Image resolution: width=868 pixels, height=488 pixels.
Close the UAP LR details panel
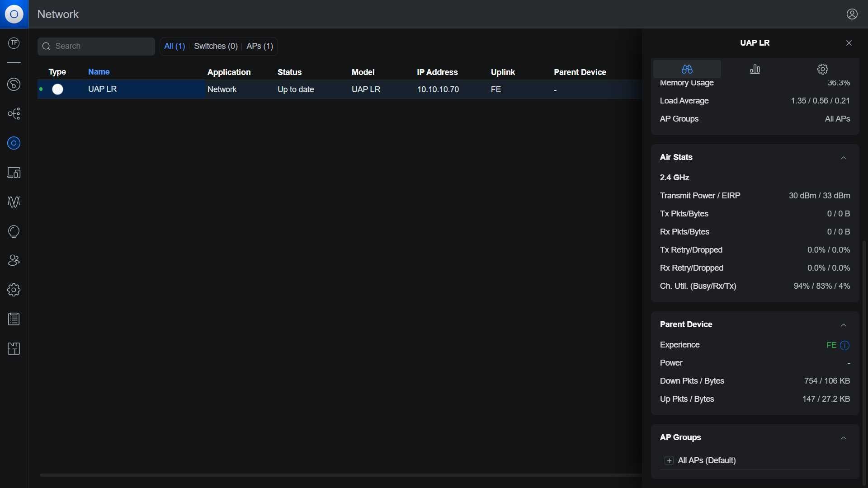point(849,43)
